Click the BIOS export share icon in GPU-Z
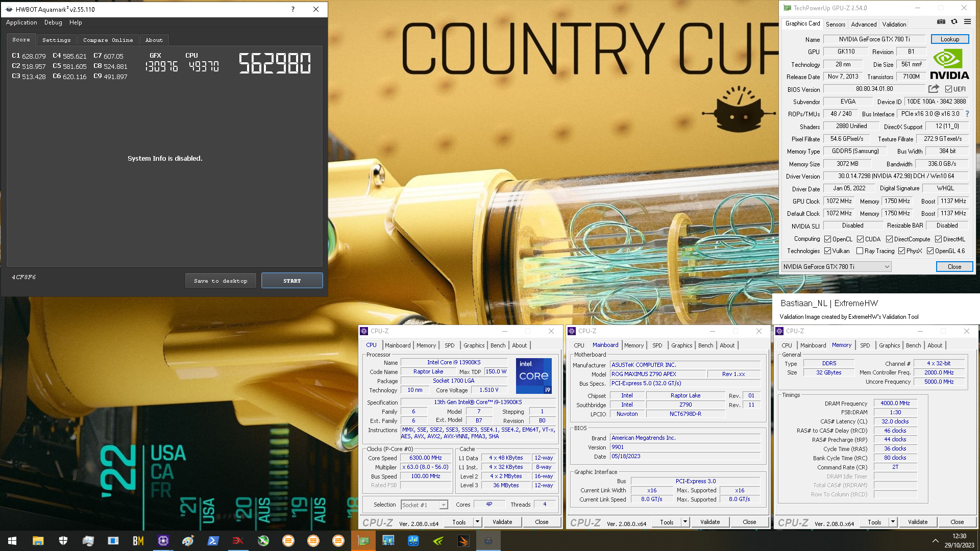 [934, 89]
